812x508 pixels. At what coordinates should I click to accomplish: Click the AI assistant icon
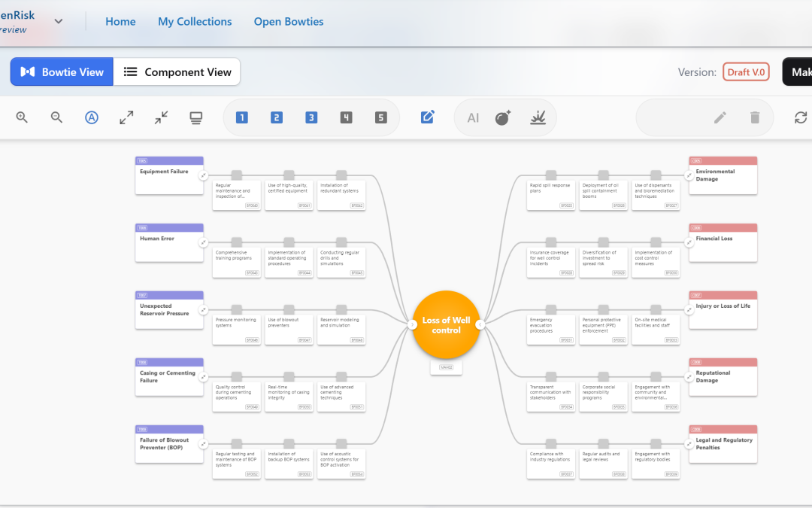pos(472,117)
